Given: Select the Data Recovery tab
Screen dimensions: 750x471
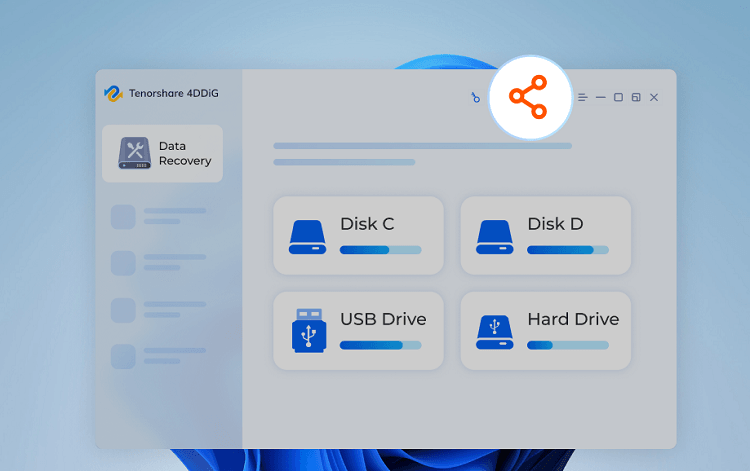Looking at the screenshot, I should (163, 153).
